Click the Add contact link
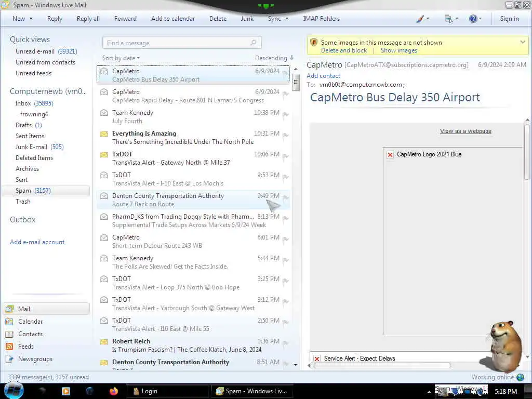The height and width of the screenshot is (399, 532). [323, 76]
